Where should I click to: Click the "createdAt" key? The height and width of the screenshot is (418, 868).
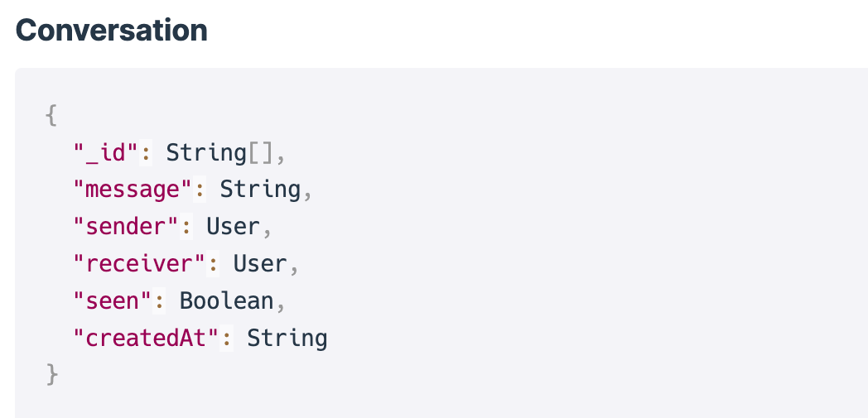pyautogui.click(x=146, y=339)
